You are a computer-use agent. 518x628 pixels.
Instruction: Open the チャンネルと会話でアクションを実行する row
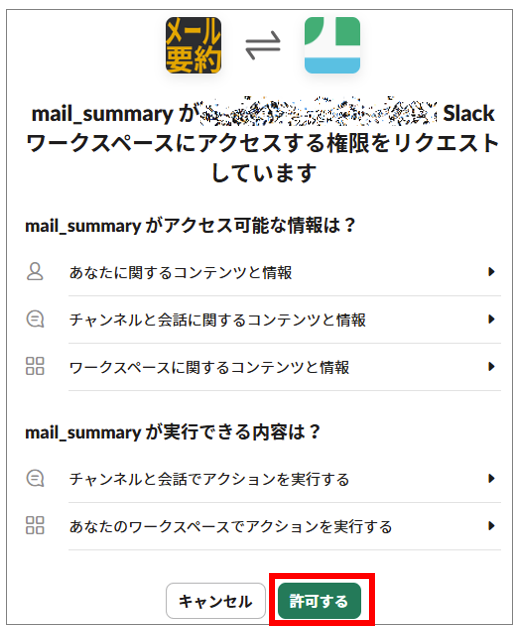pos(263,479)
